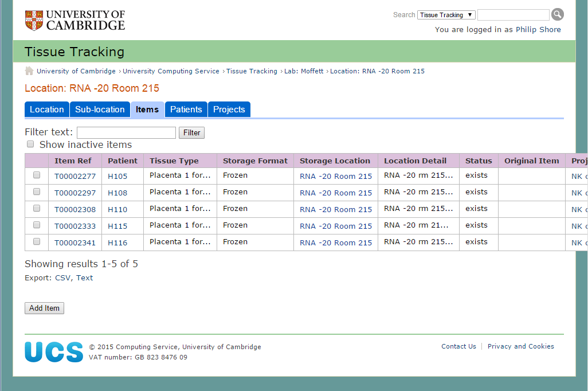Click the Status column header

[479, 161]
